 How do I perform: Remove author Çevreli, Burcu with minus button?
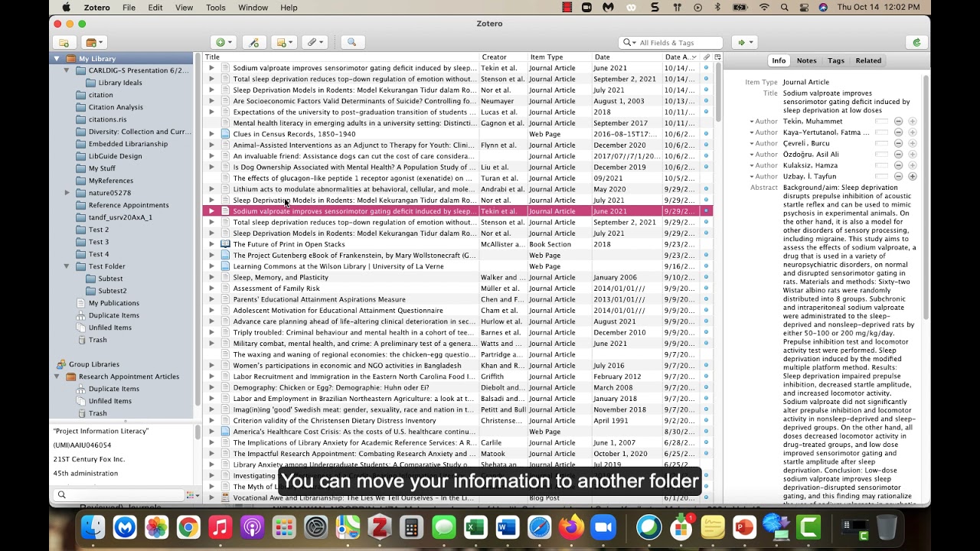click(x=899, y=144)
